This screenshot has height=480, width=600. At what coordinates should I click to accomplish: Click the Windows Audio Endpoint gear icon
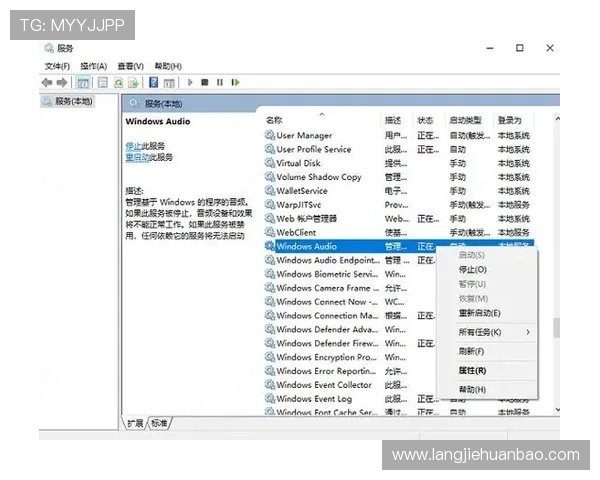point(270,260)
